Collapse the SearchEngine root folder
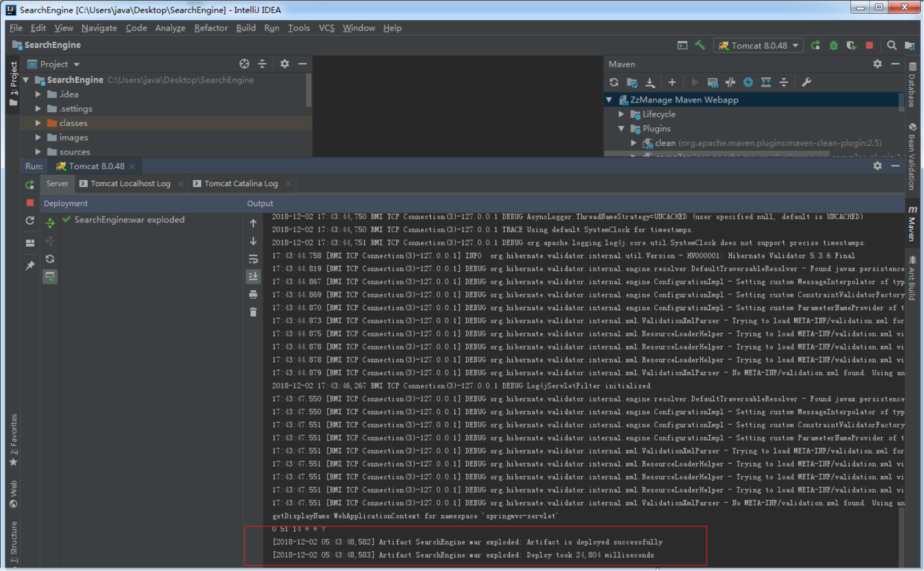Image resolution: width=924 pixels, height=571 pixels. tap(26, 80)
